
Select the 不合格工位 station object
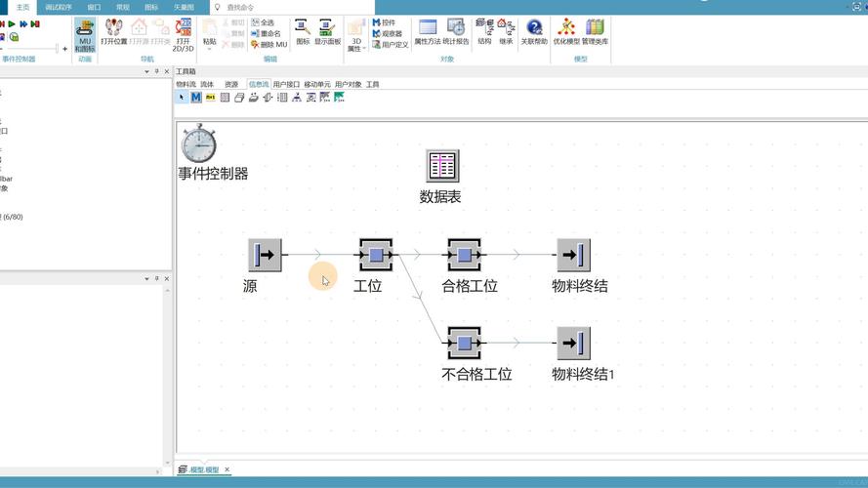(465, 343)
